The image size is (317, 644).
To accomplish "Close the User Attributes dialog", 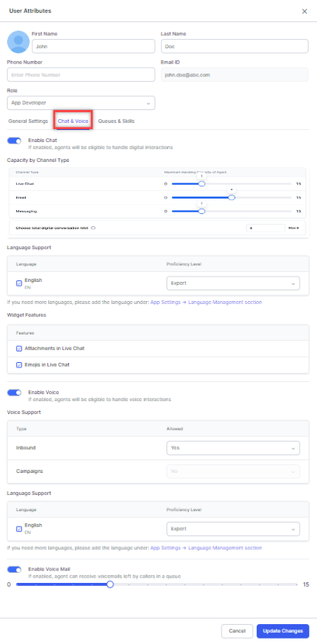I will [x=304, y=11].
